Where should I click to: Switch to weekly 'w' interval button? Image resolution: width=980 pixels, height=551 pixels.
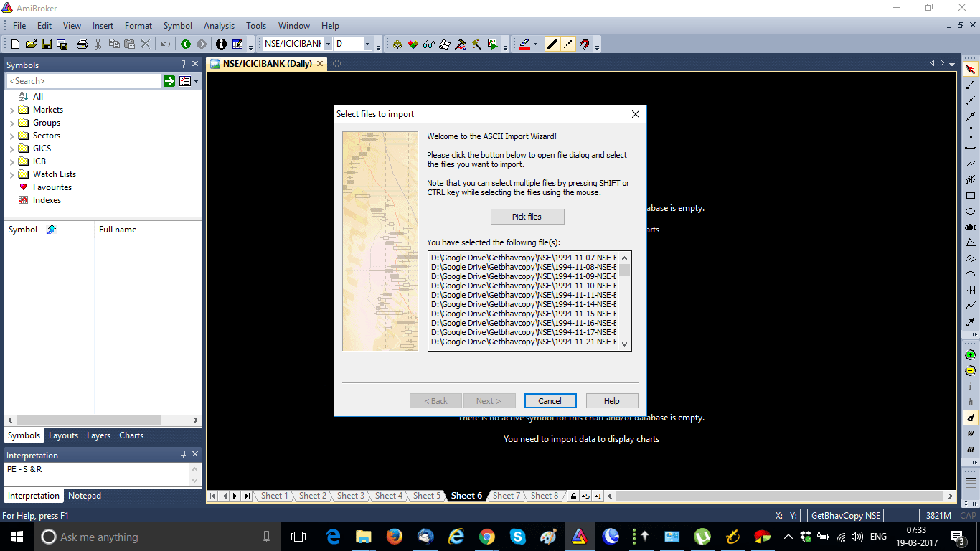pos(970,433)
